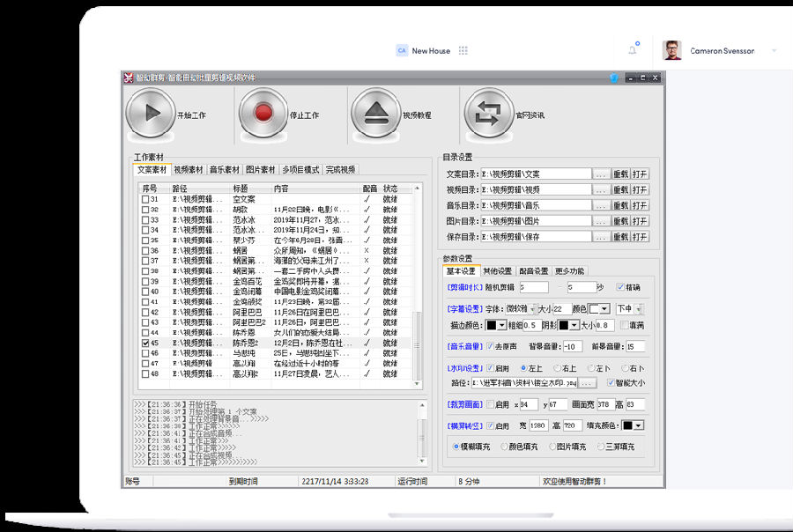Click the 宽 field showing 1280
793x532 pixels.
click(x=539, y=425)
